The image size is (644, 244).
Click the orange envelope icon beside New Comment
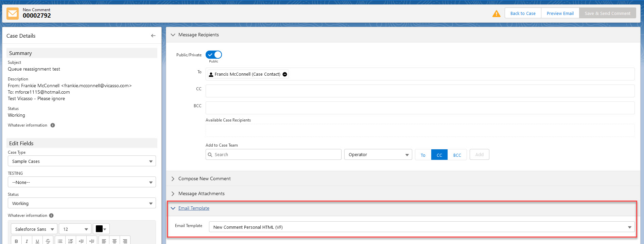tap(13, 14)
